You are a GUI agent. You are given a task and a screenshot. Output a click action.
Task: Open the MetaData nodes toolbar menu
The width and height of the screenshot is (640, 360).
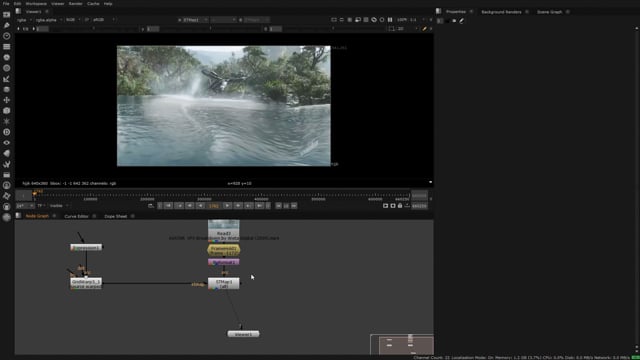pos(7,153)
